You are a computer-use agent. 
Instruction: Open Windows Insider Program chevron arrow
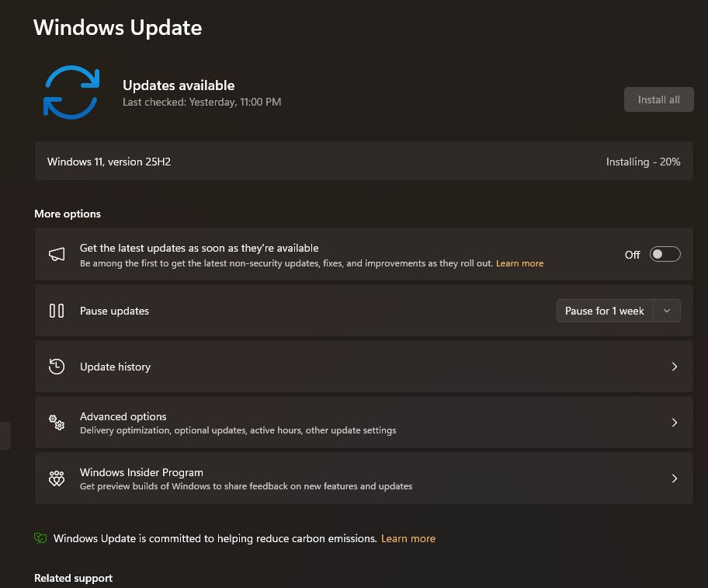pyautogui.click(x=674, y=478)
